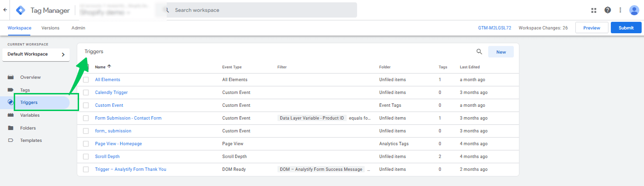
Task: Check the Analytify Form Thank You checkbox
Action: [86, 169]
